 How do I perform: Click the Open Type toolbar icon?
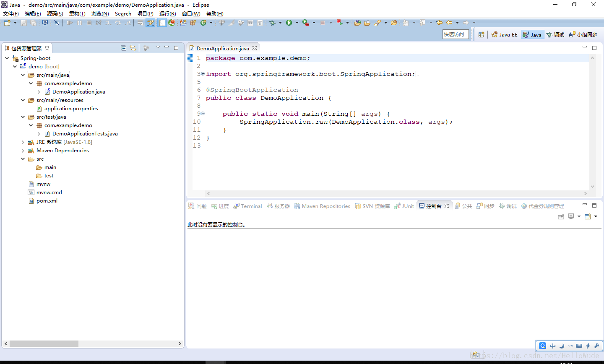click(357, 23)
